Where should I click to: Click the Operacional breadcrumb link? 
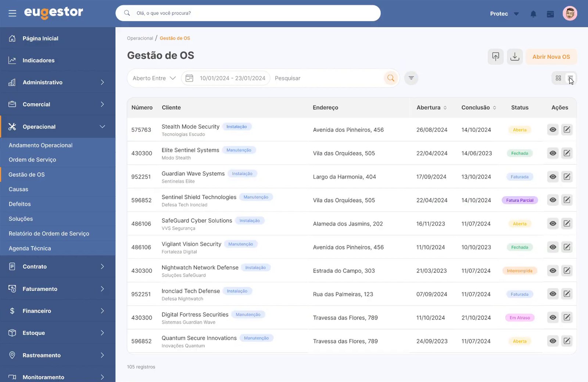[140, 38]
